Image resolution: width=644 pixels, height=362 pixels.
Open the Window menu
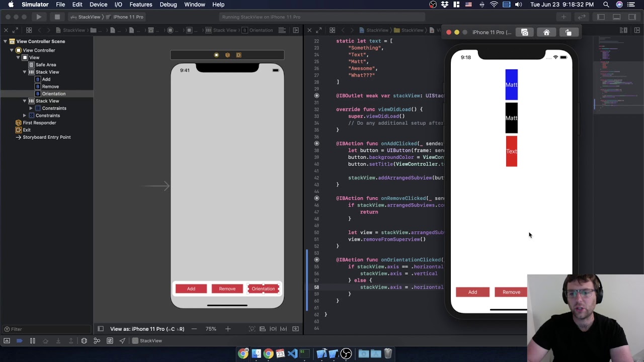click(195, 5)
